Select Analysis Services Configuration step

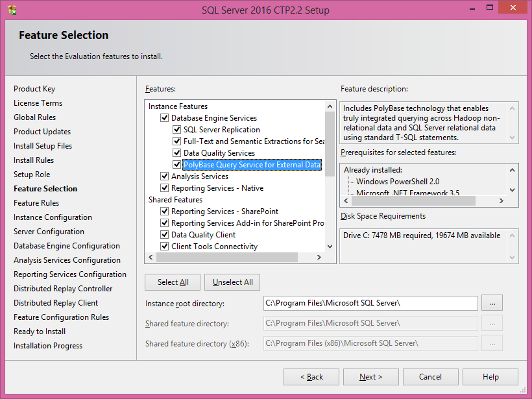coord(67,260)
